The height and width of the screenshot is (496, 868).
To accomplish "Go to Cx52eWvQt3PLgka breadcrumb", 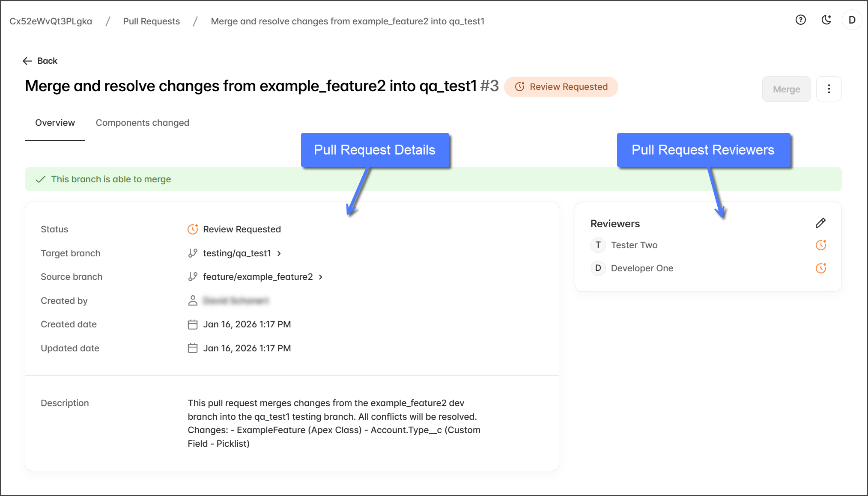I will point(51,21).
